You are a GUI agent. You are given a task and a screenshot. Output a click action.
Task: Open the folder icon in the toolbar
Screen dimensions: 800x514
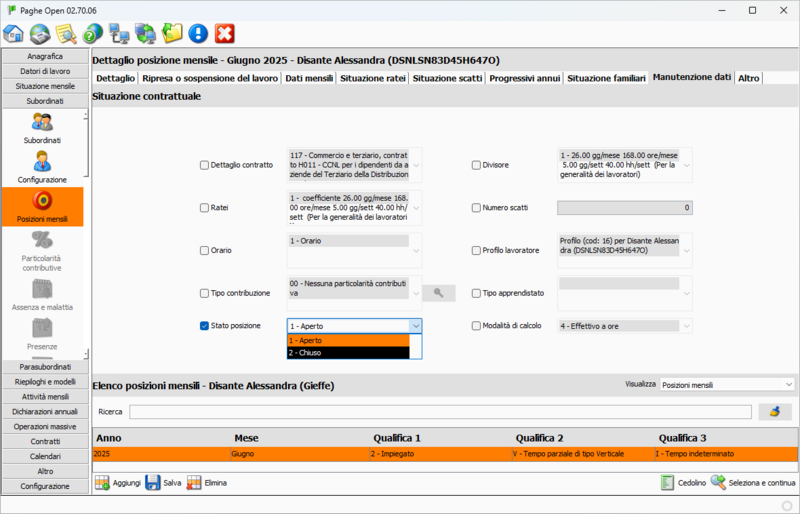pos(172,33)
